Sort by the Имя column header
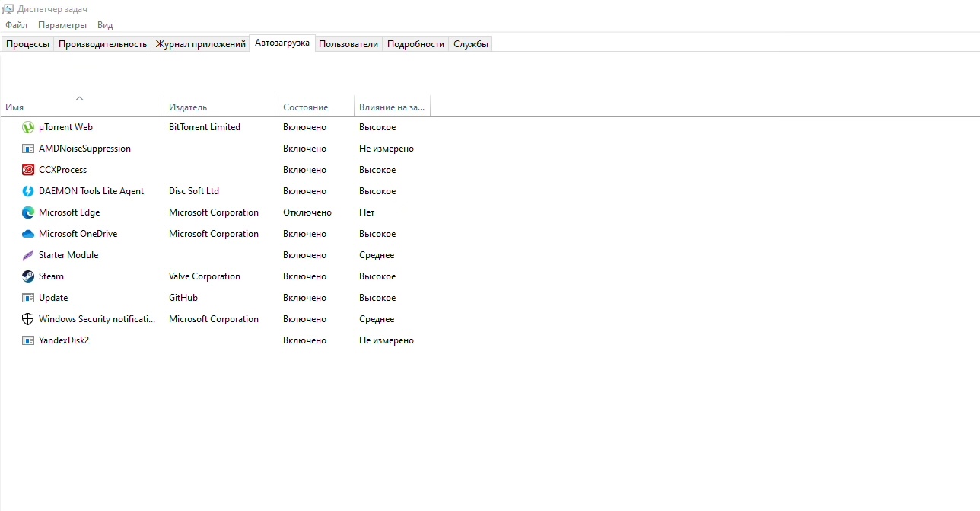 82,107
